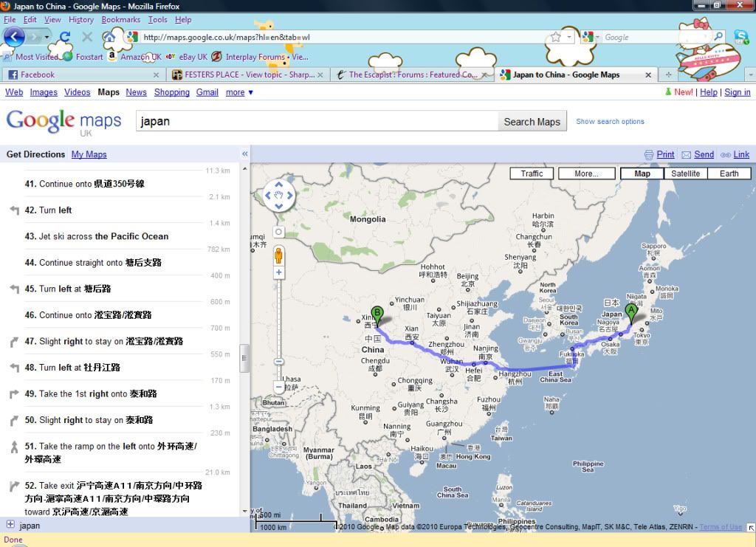Pan the map up with the arrow
The width and height of the screenshot is (756, 547).
click(x=278, y=185)
